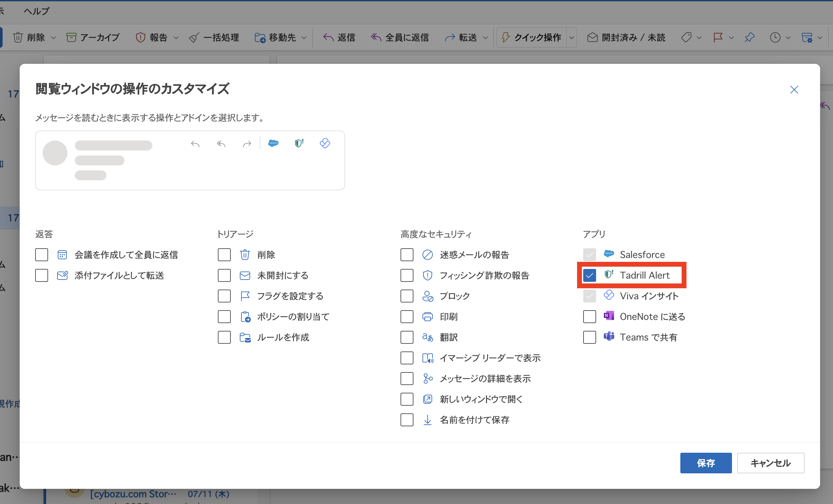833x504 pixels.
Task: Open the 報告 dropdown arrow in toolbar
Action: tap(176, 37)
